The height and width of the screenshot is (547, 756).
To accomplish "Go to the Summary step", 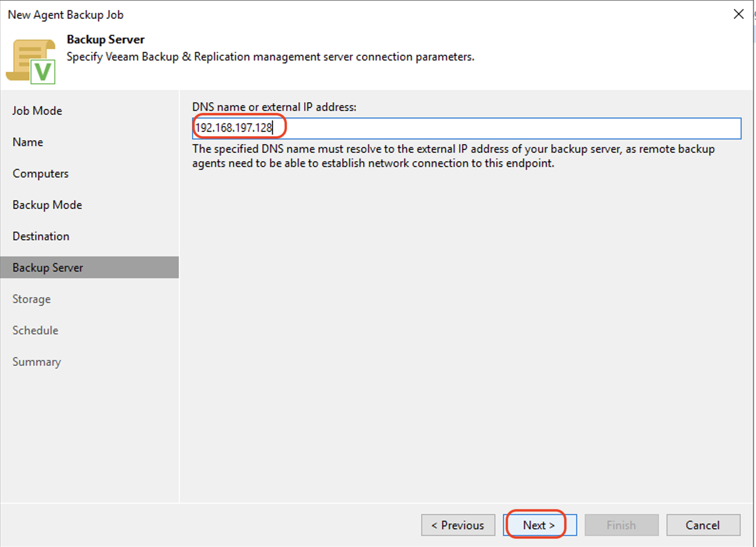I will tap(37, 361).
